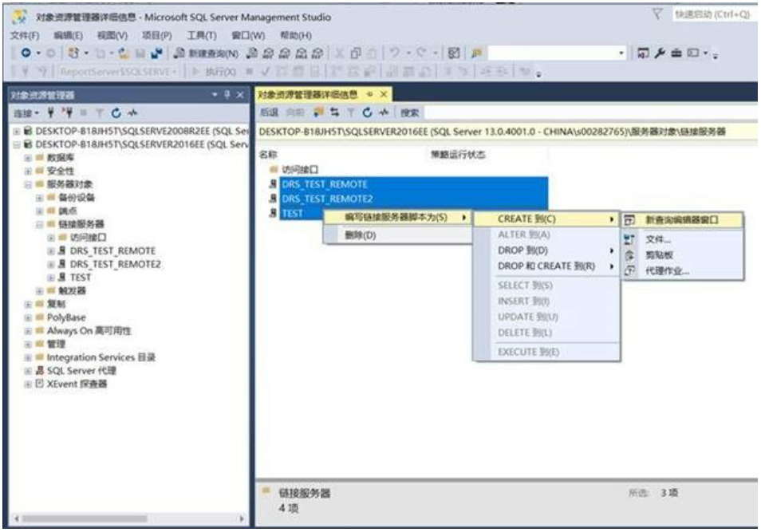The height and width of the screenshot is (532, 761).
Task: Open the 工具(T) menu
Action: point(202,35)
